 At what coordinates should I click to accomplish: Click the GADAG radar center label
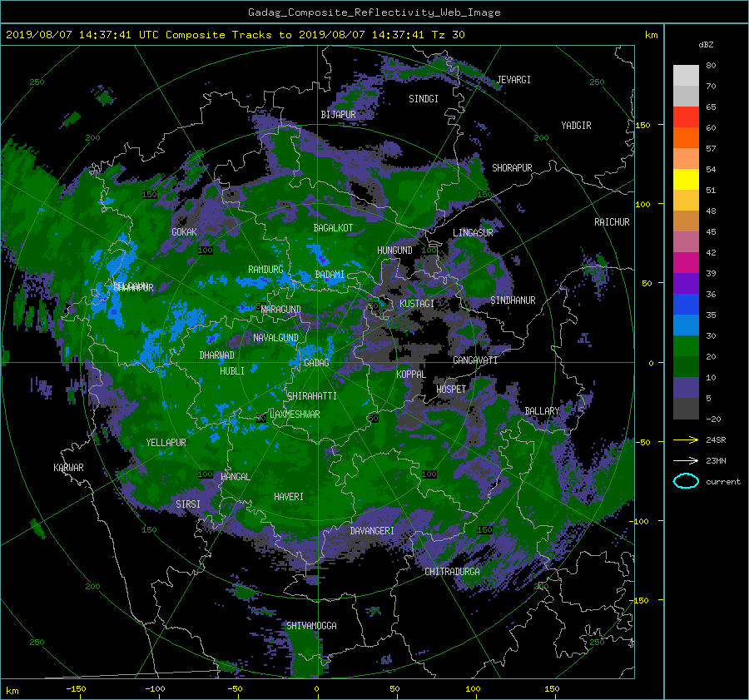click(316, 363)
